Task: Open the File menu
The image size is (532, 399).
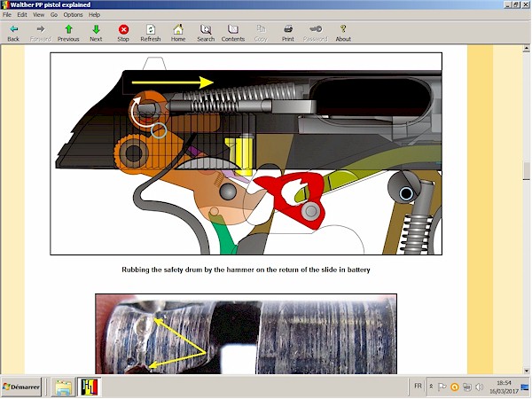Action: click(7, 14)
